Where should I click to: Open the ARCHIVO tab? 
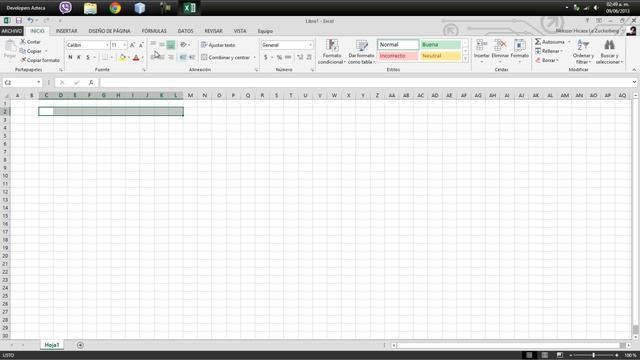point(11,31)
